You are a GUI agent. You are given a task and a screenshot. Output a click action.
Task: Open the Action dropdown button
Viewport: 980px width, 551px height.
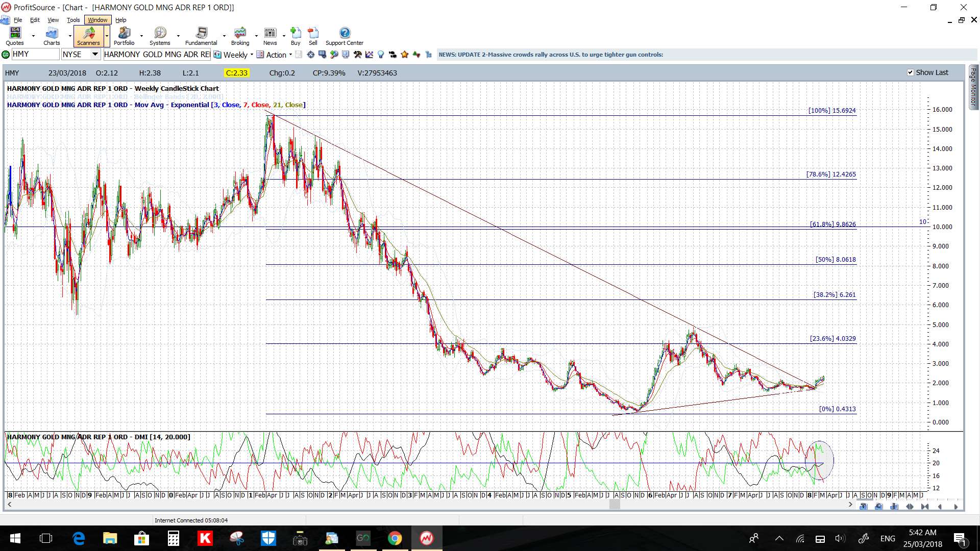(x=274, y=55)
